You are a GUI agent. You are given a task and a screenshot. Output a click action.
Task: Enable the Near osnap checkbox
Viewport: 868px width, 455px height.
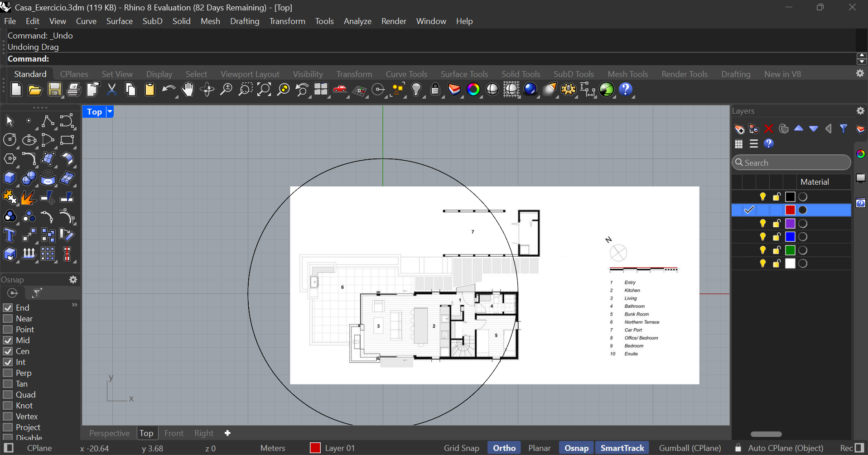(8, 319)
